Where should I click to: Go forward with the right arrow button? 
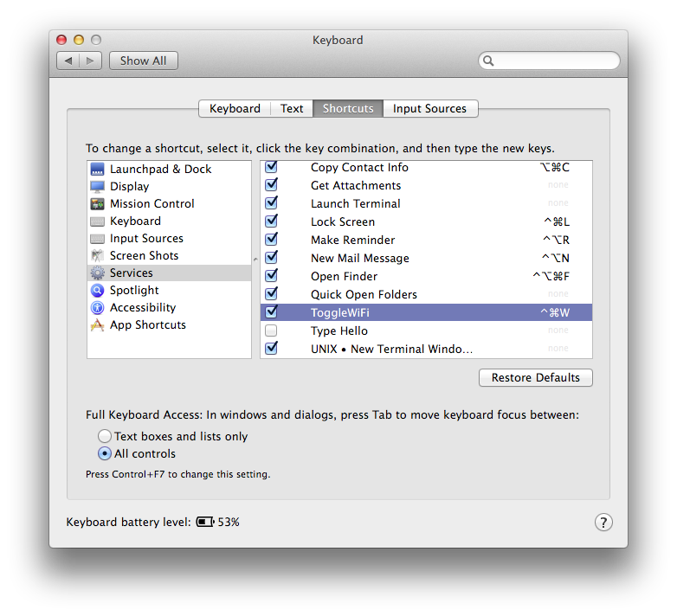point(90,61)
